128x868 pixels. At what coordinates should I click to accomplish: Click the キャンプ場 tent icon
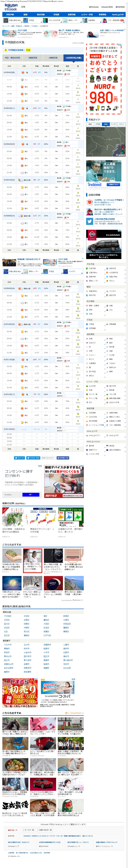tap(87, 398)
